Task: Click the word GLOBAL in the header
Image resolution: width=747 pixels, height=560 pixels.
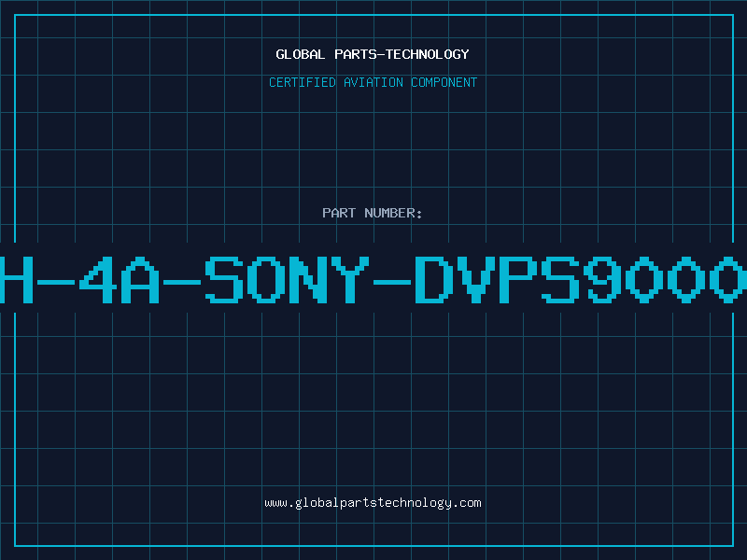Action: pyautogui.click(x=300, y=54)
